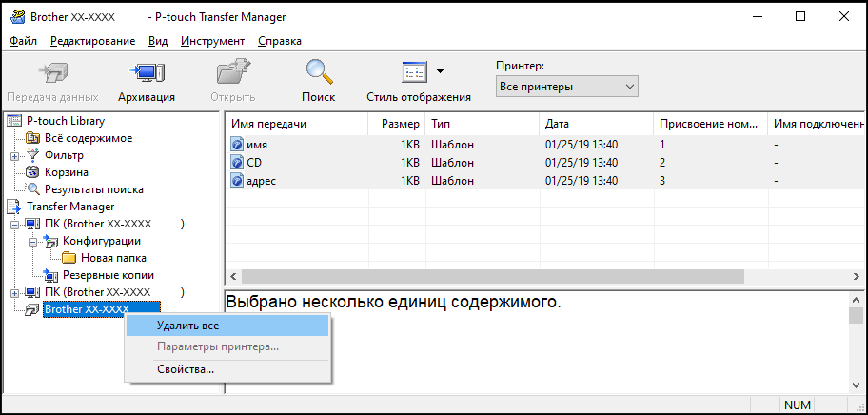Select the Transfer Manager tree node
This screenshot has height=415, width=868.
(70, 207)
